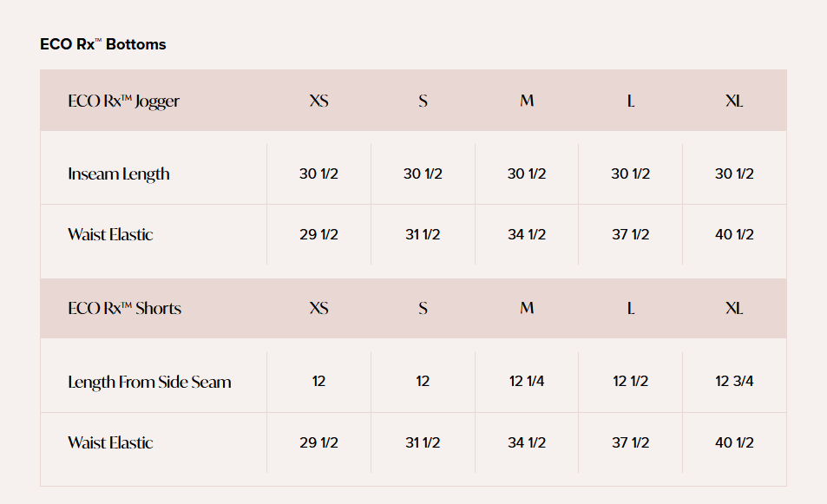Click the L column header in Shorts table
Image resolution: width=827 pixels, height=504 pixels.
coord(631,308)
